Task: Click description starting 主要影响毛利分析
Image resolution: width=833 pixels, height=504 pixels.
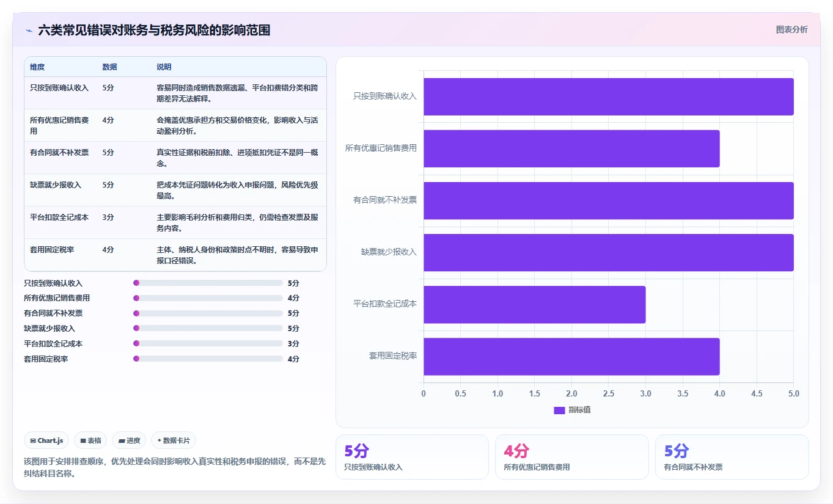Action: point(237,222)
